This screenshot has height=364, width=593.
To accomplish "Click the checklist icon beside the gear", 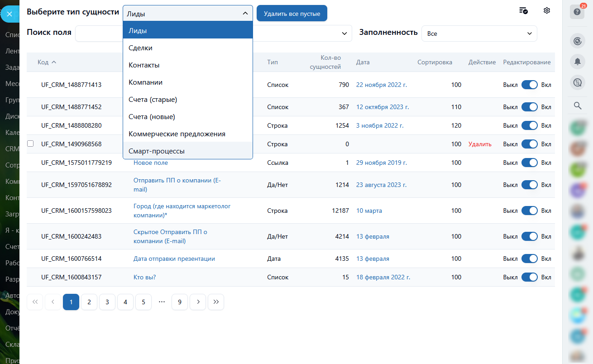I will click(523, 11).
